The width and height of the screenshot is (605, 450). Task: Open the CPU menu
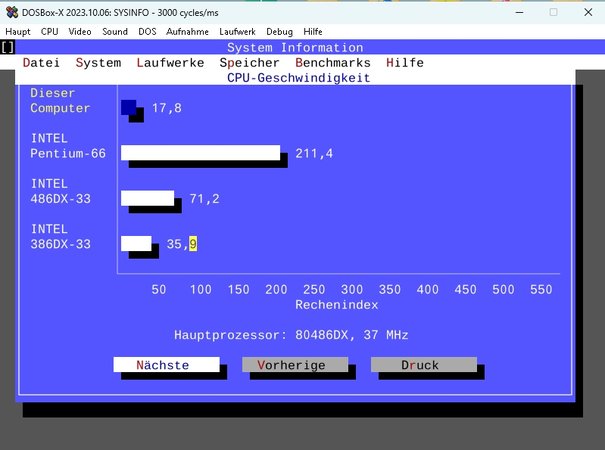click(x=49, y=32)
